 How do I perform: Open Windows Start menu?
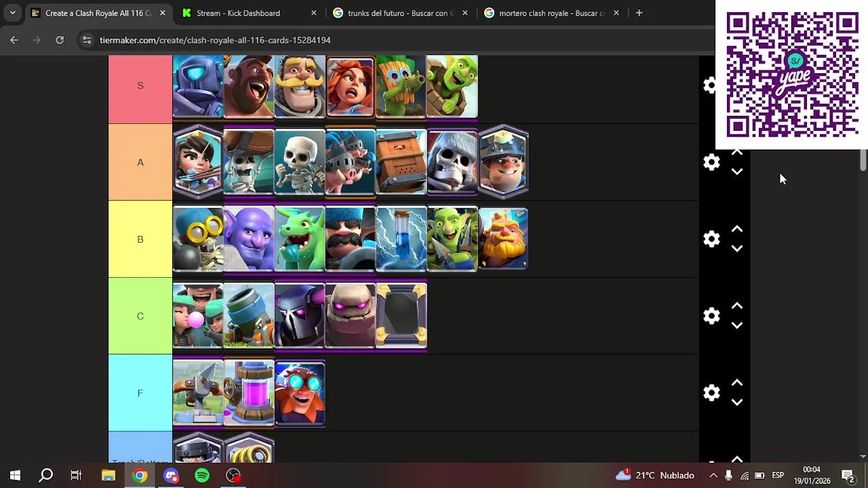[x=15, y=475]
